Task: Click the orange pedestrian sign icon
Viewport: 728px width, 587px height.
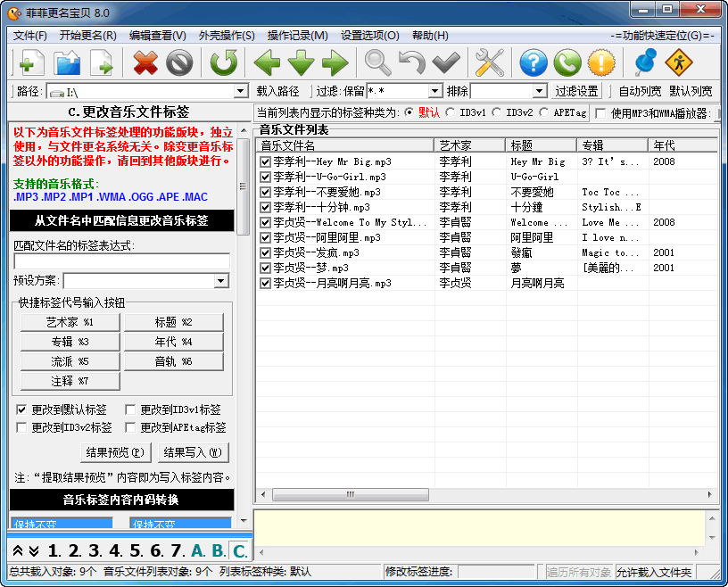Action: 679,62
